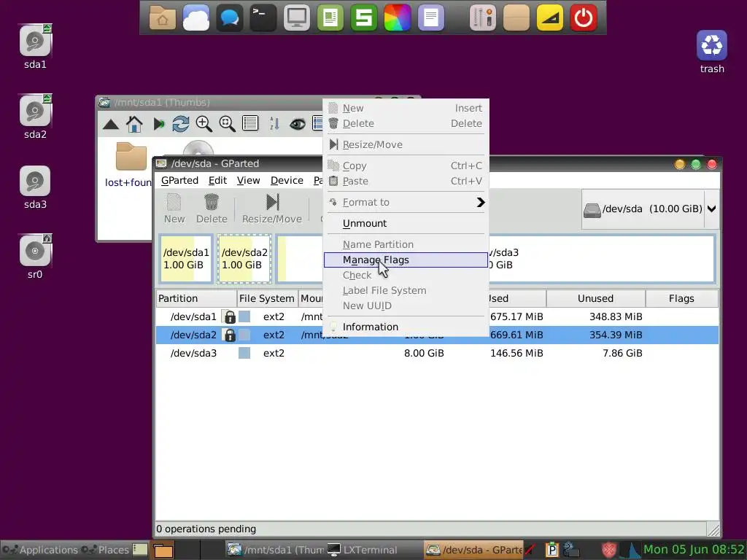
Task: Go to home folder in /mnt/sda1 window
Action: [x=134, y=124]
